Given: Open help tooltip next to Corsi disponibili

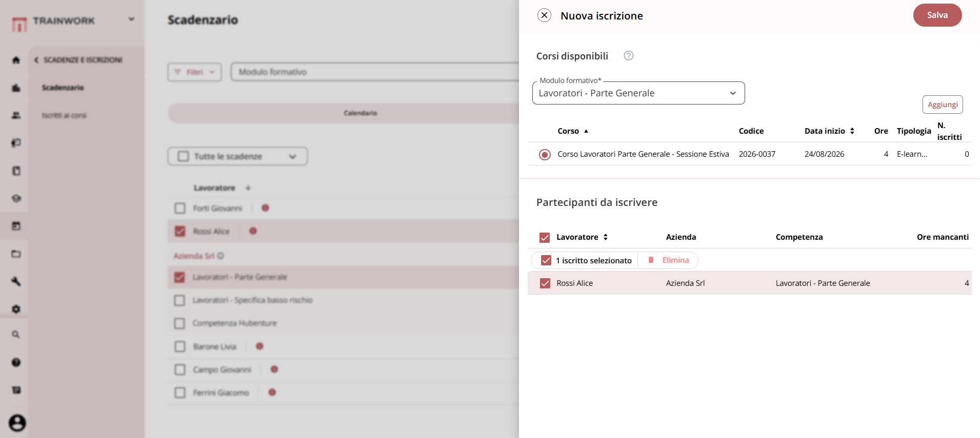Looking at the screenshot, I should (628, 55).
